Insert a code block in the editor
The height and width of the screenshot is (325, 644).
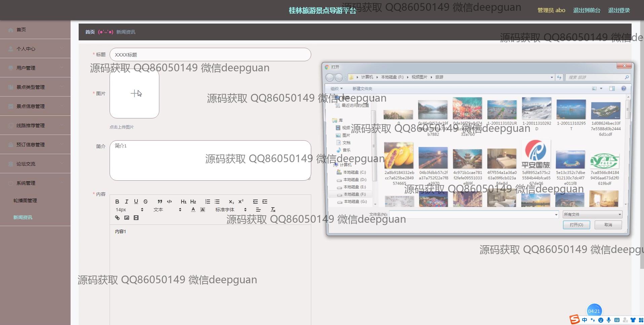169,202
